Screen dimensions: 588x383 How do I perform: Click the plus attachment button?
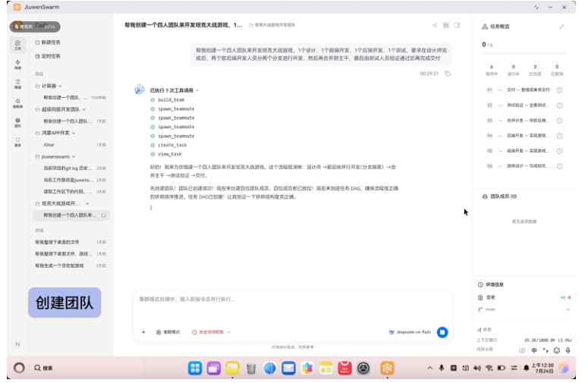point(143,332)
